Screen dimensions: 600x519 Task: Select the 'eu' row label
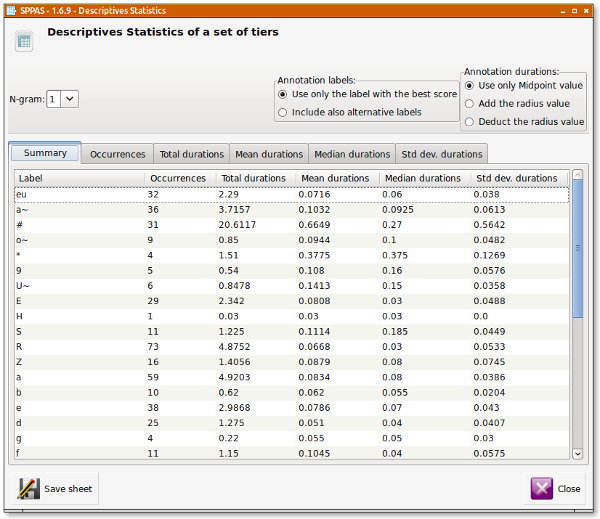21,194
